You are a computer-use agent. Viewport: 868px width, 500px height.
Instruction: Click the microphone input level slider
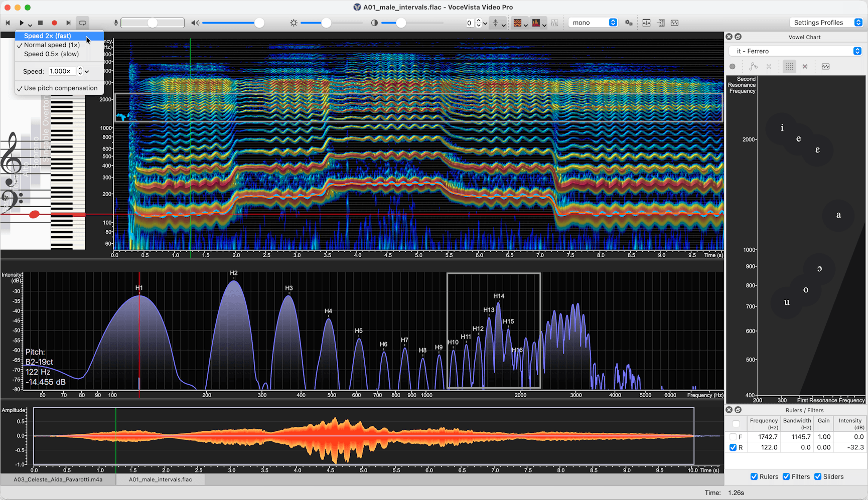coord(153,23)
